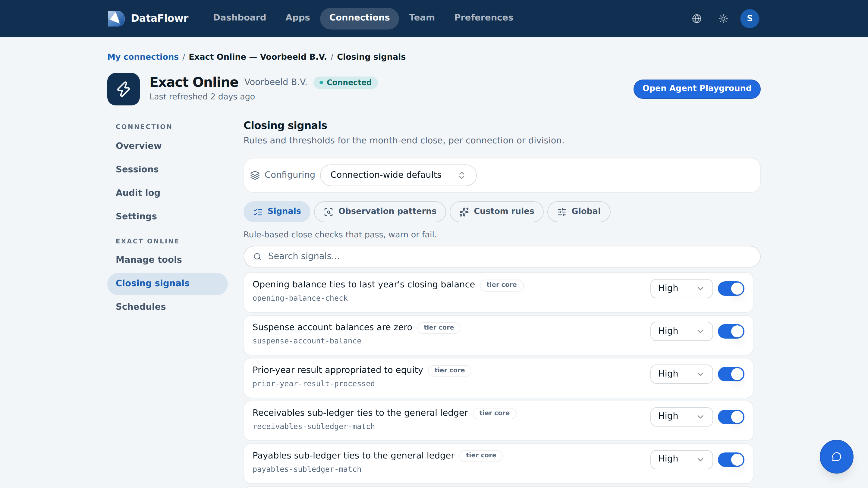Select Closing signals in the sidebar

[168, 284]
